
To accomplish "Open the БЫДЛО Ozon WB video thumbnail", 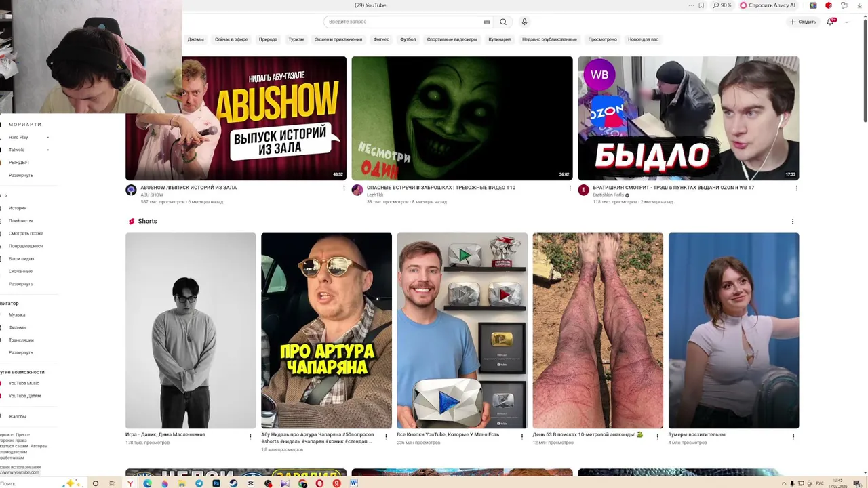I will [x=688, y=118].
